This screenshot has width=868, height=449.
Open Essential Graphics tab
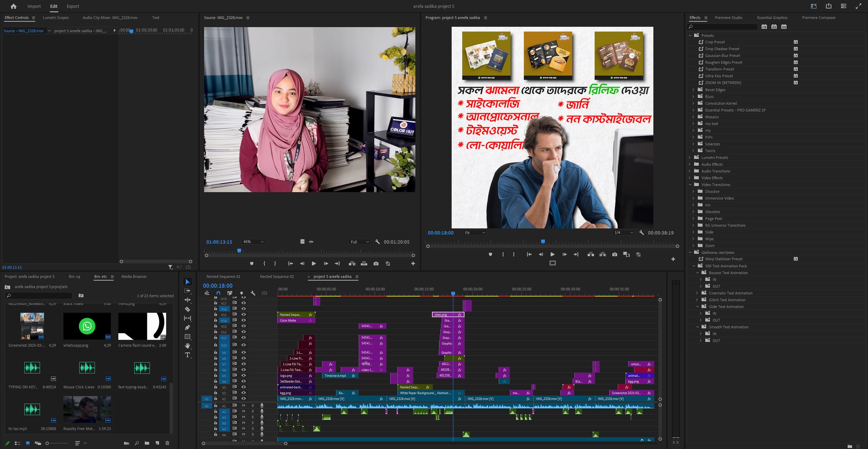[x=772, y=18]
